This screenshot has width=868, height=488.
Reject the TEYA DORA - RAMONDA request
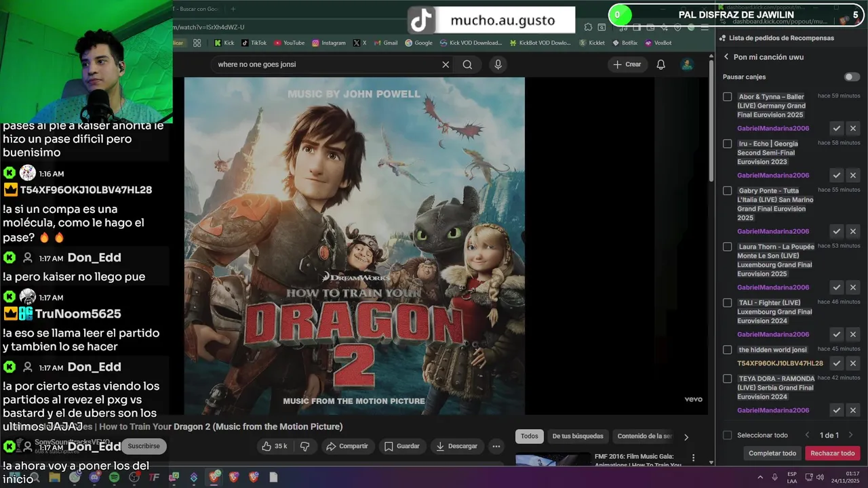pos(853,410)
